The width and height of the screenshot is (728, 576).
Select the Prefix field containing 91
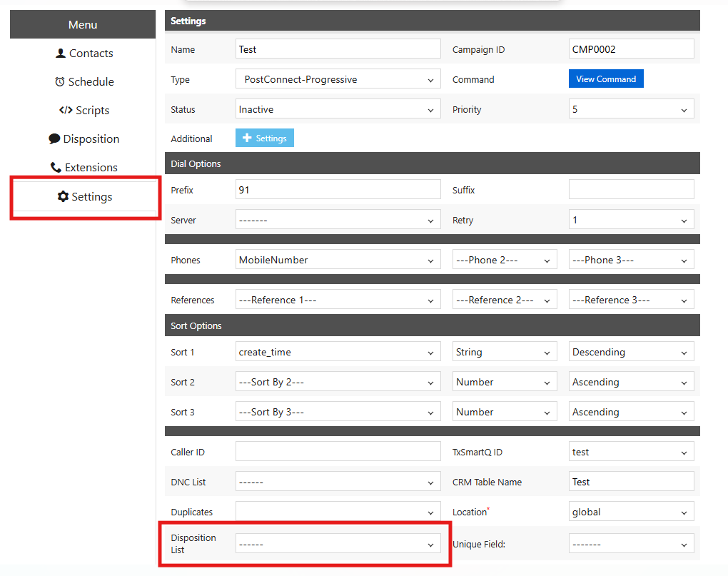point(338,190)
